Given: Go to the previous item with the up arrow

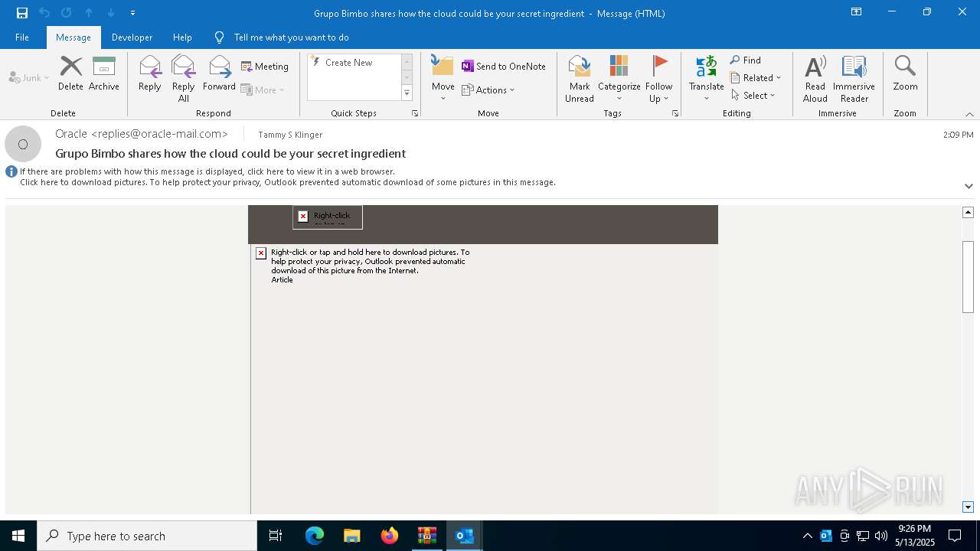Looking at the screenshot, I should click(x=89, y=13).
